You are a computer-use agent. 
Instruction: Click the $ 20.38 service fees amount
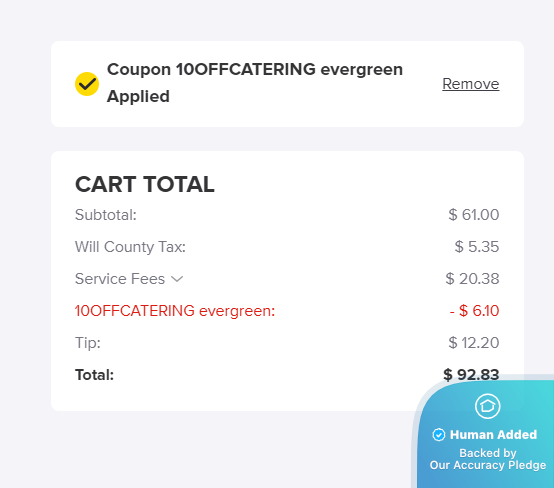(x=472, y=279)
